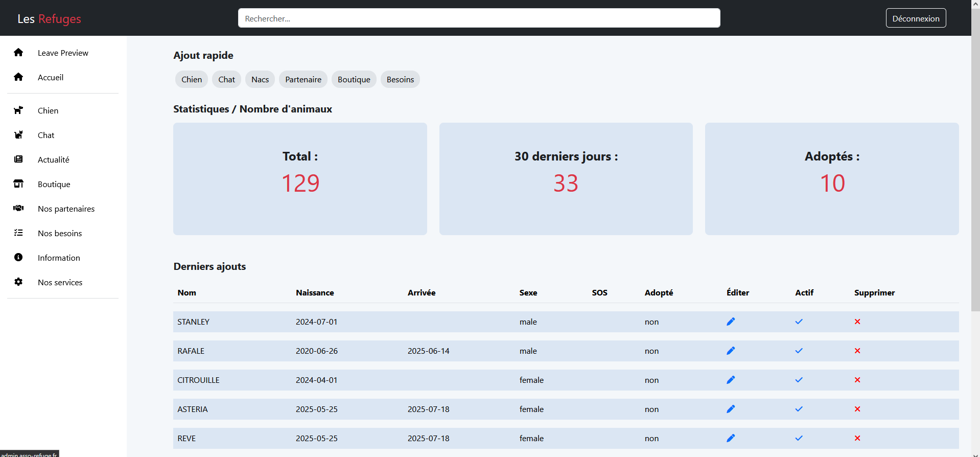Open Accueil in the sidebar

(x=51, y=78)
